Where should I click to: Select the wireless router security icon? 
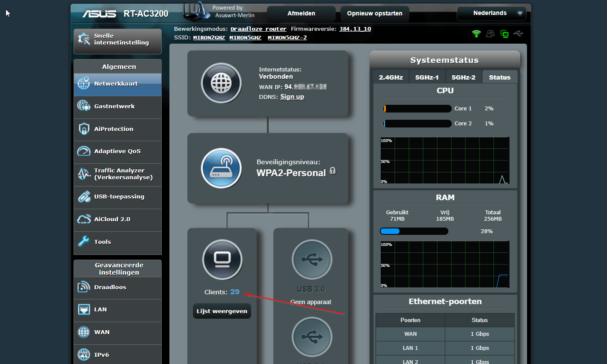click(x=221, y=168)
